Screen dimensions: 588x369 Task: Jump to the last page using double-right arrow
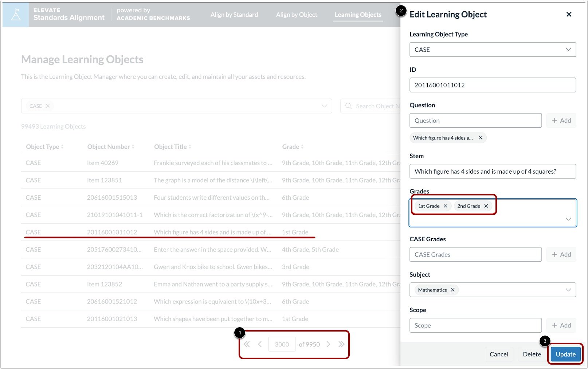[342, 344]
